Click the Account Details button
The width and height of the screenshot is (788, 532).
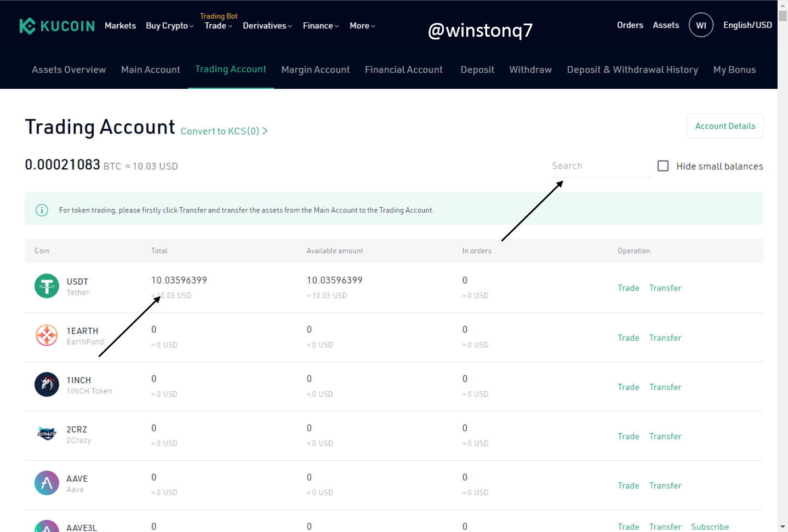click(725, 126)
